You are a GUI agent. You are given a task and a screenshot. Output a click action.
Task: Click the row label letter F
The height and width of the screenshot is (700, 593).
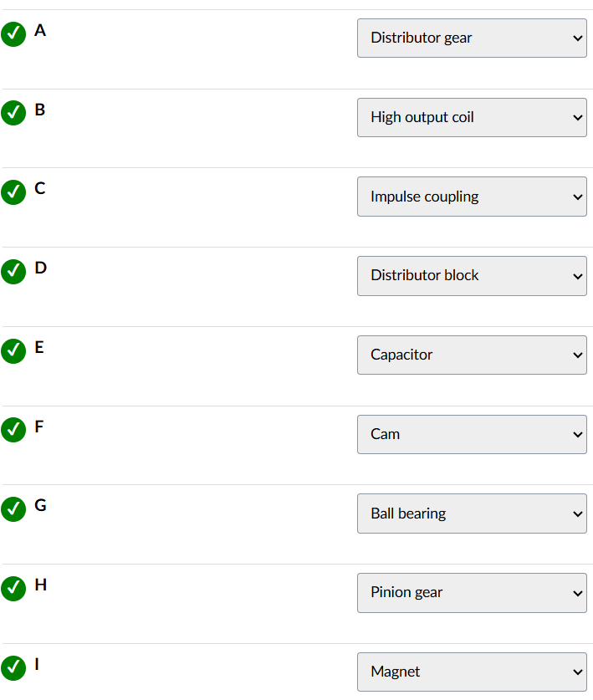[x=39, y=427]
